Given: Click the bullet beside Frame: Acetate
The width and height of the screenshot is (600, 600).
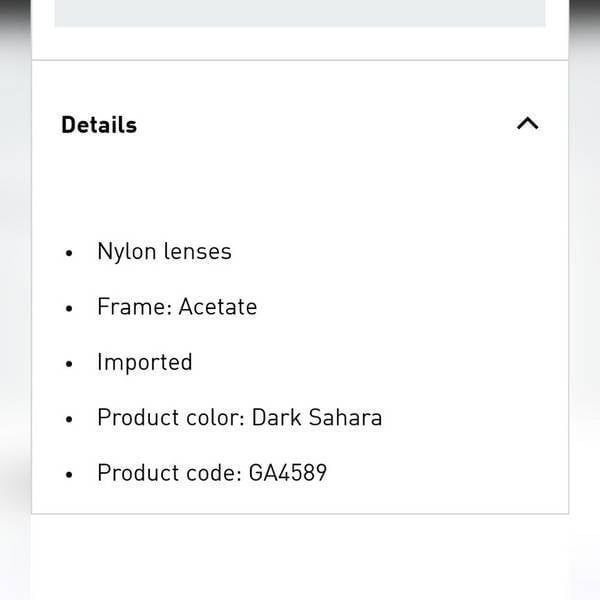Looking at the screenshot, I should coord(69,308).
